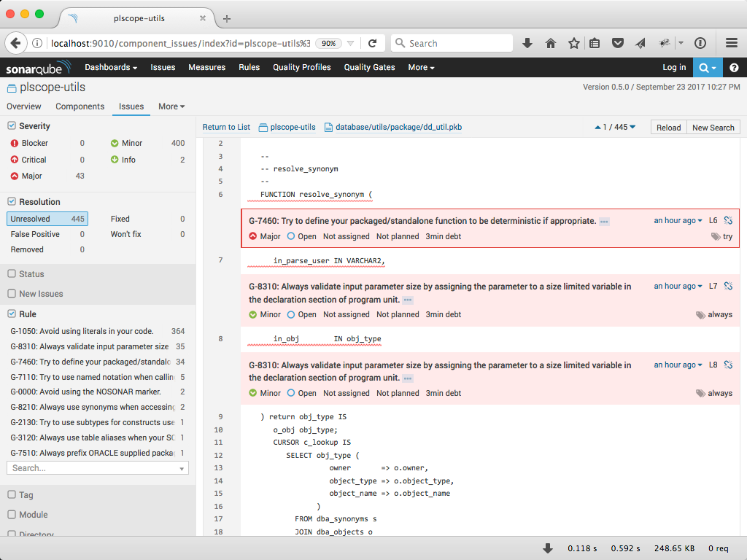Open the Dashboards dropdown menu
Viewport: 747px width, 560px height.
tap(111, 68)
